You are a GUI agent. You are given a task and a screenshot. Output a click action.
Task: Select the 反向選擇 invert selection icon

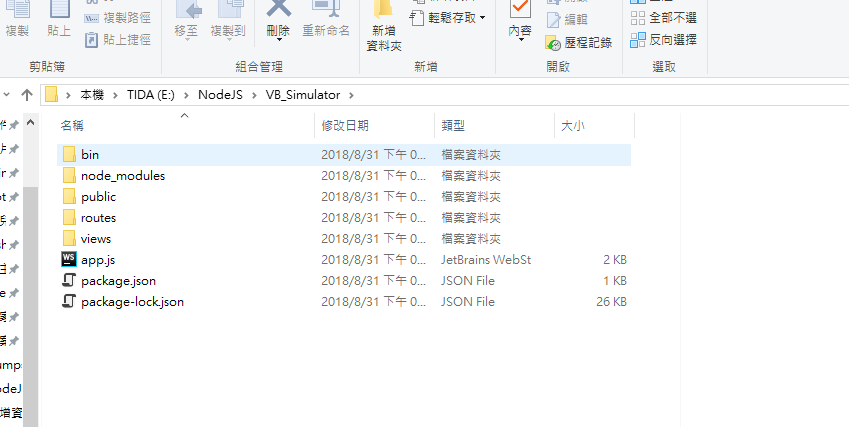click(638, 40)
